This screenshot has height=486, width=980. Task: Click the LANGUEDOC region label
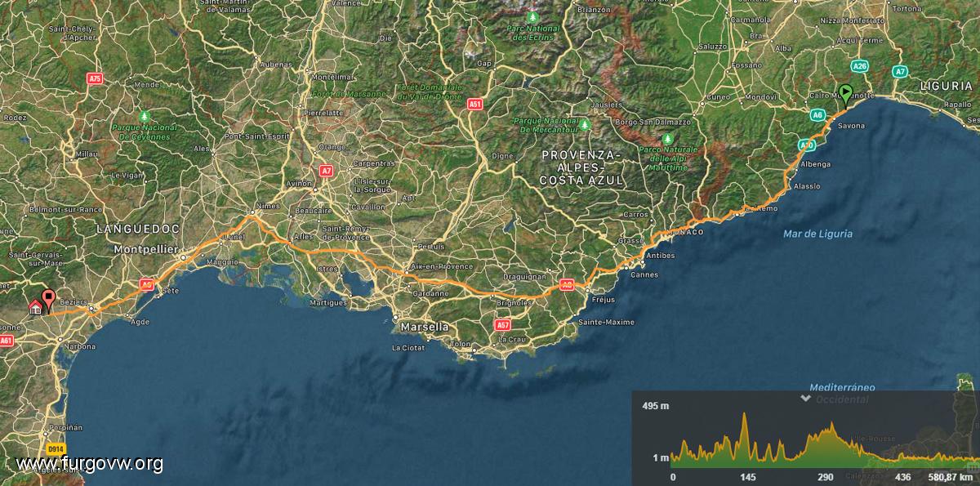[136, 229]
